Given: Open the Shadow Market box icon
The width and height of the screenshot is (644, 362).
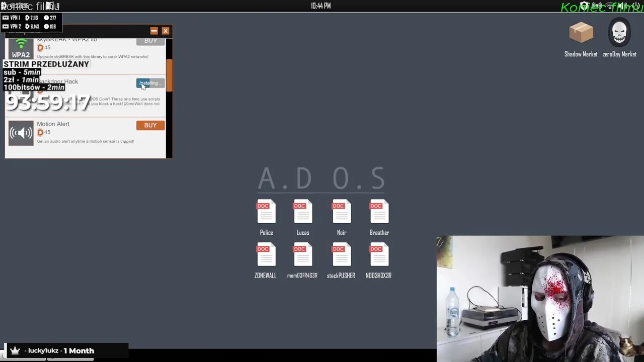Looking at the screenshot, I should tap(581, 33).
